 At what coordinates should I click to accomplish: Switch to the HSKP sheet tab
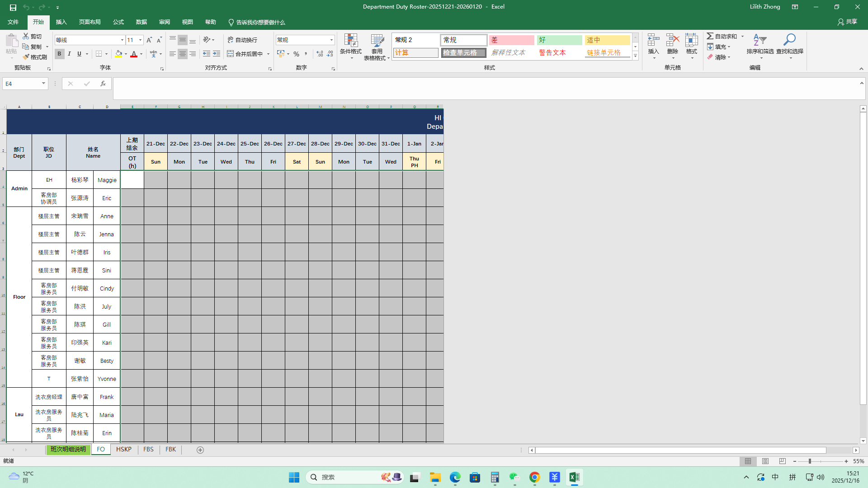point(123,450)
